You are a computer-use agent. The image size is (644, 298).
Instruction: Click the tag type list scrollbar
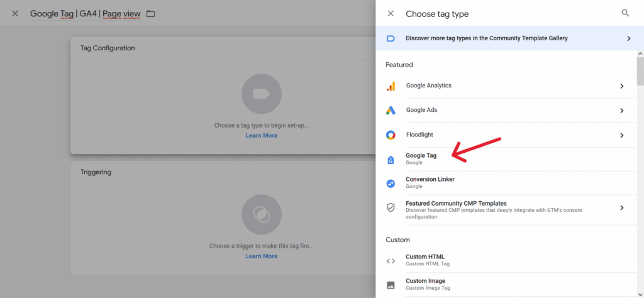[640, 70]
